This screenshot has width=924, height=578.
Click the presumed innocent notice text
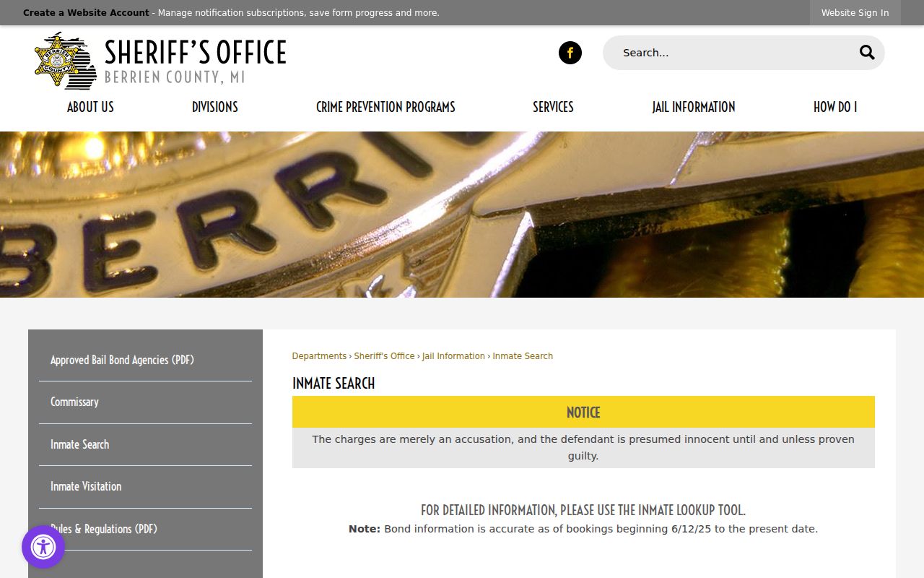point(583,448)
